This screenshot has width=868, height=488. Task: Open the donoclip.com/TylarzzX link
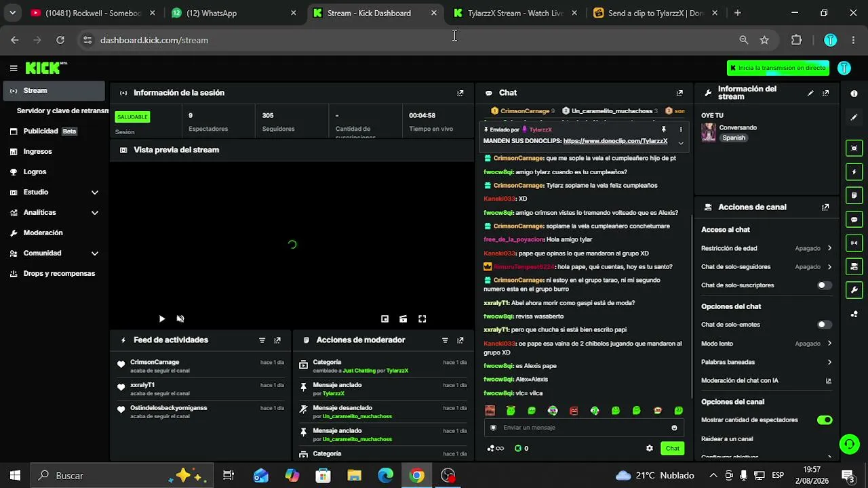click(615, 141)
